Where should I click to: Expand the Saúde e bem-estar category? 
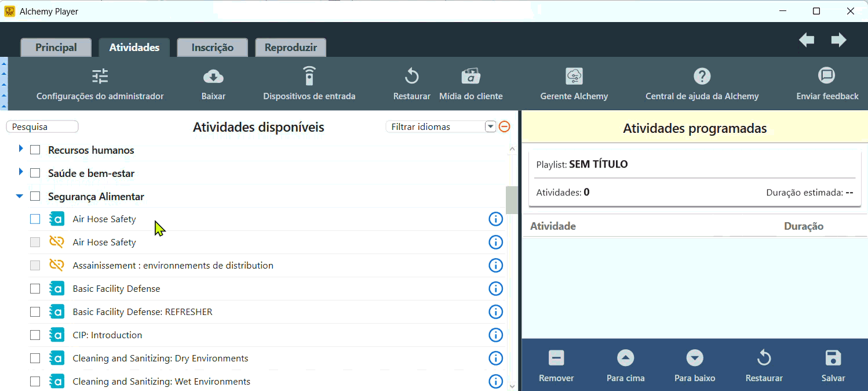21,172
